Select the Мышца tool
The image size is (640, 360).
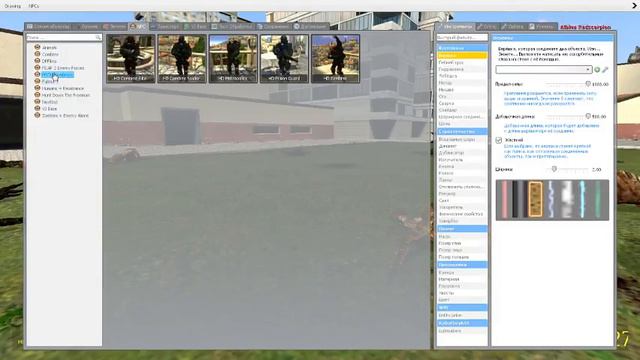pos(462,89)
